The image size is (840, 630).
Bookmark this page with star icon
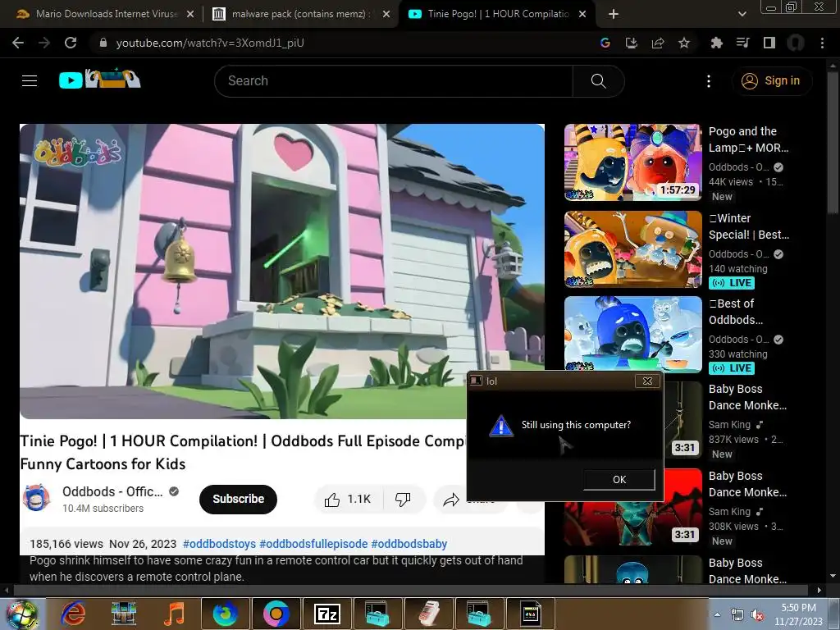click(684, 43)
